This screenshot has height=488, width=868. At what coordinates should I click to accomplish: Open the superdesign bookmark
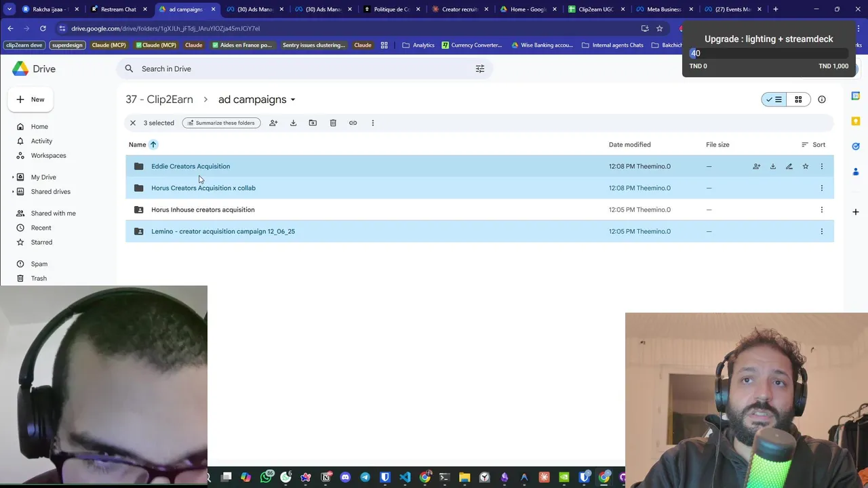coord(67,45)
